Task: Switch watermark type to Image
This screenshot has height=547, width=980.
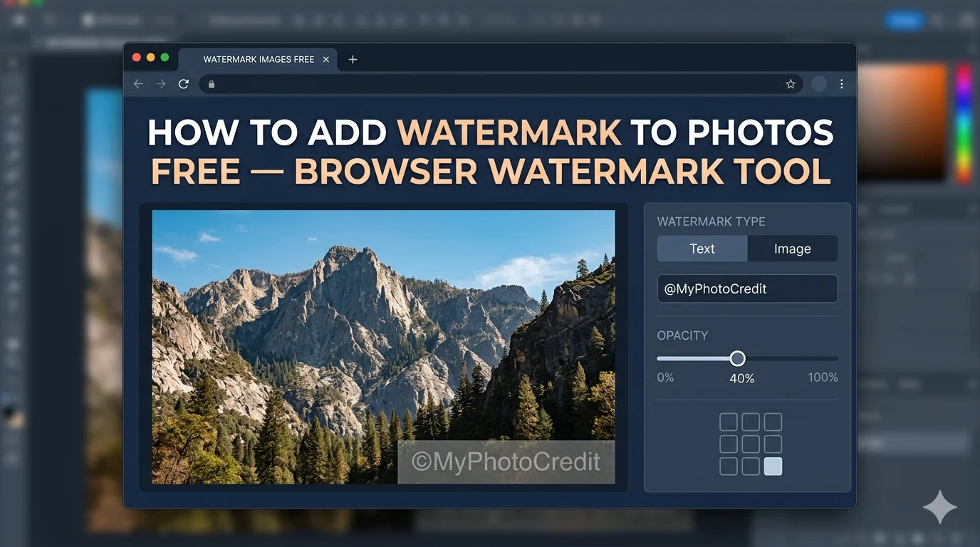Action: point(792,249)
